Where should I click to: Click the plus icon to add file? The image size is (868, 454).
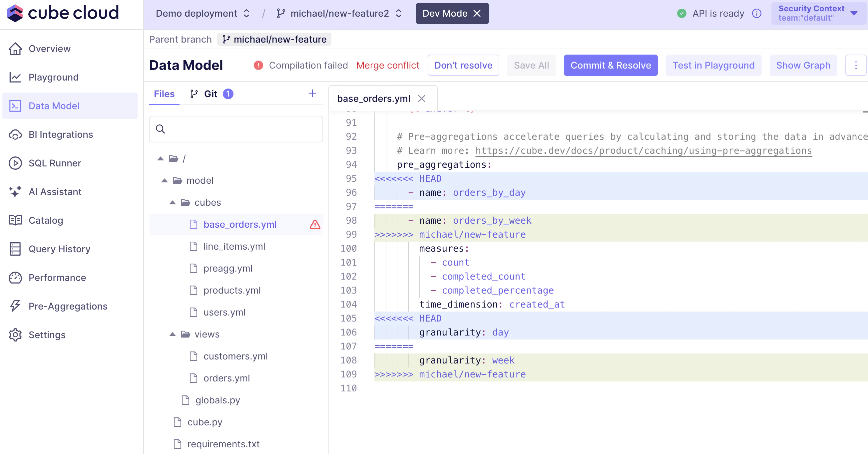click(312, 93)
